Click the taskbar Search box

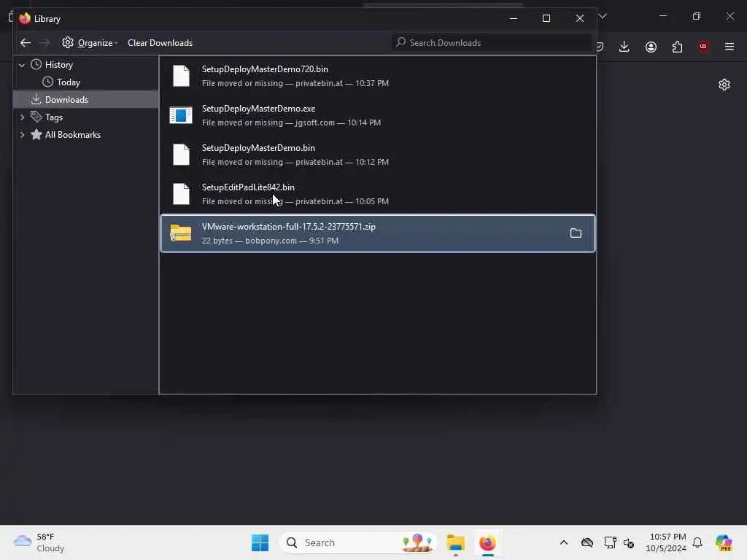(357, 542)
